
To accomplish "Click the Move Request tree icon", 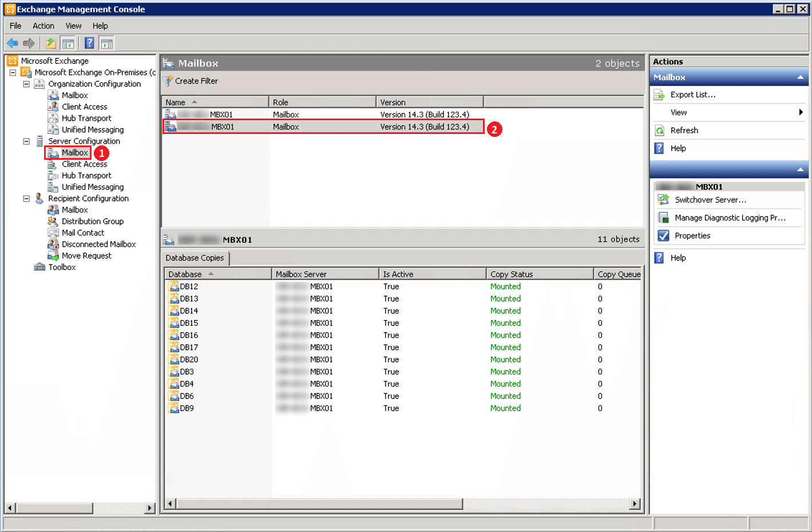I will pyautogui.click(x=53, y=255).
